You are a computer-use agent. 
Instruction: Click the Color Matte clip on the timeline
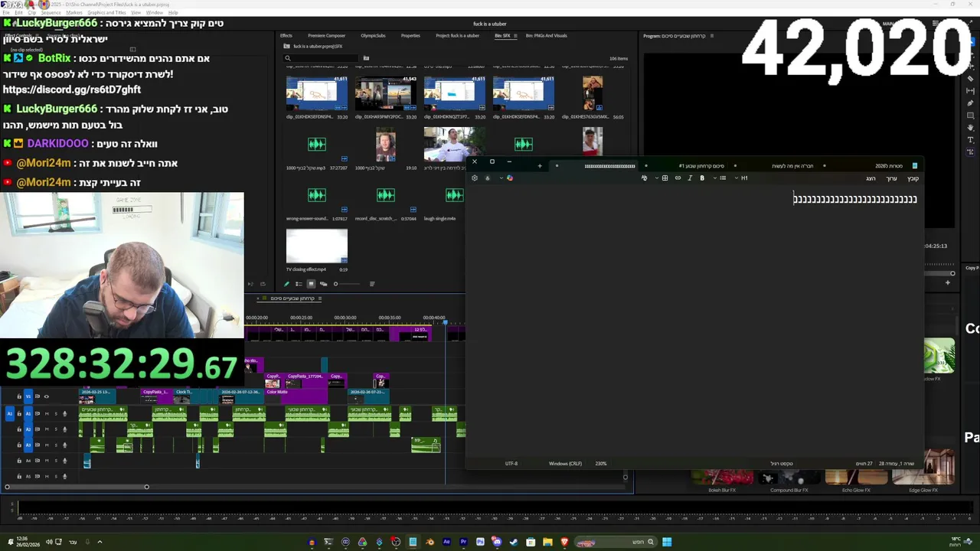(296, 395)
